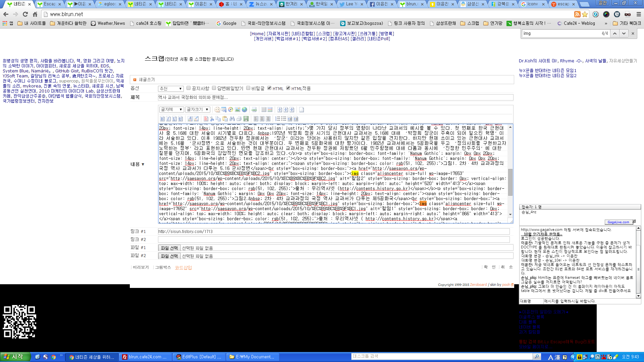Choose a file for 파일 #1
The image size is (644, 362).
[x=169, y=248]
